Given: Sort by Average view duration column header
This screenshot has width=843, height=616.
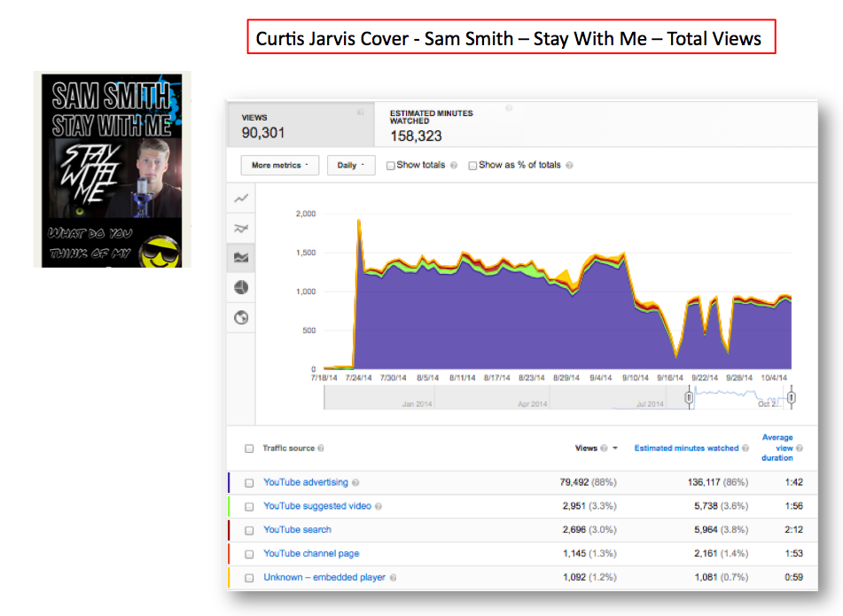Looking at the screenshot, I should 777,448.
